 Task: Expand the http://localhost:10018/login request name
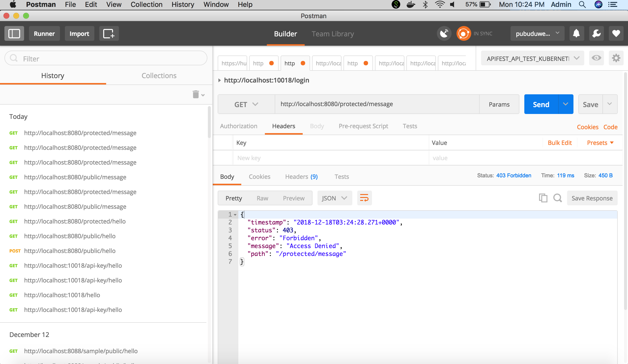[219, 80]
